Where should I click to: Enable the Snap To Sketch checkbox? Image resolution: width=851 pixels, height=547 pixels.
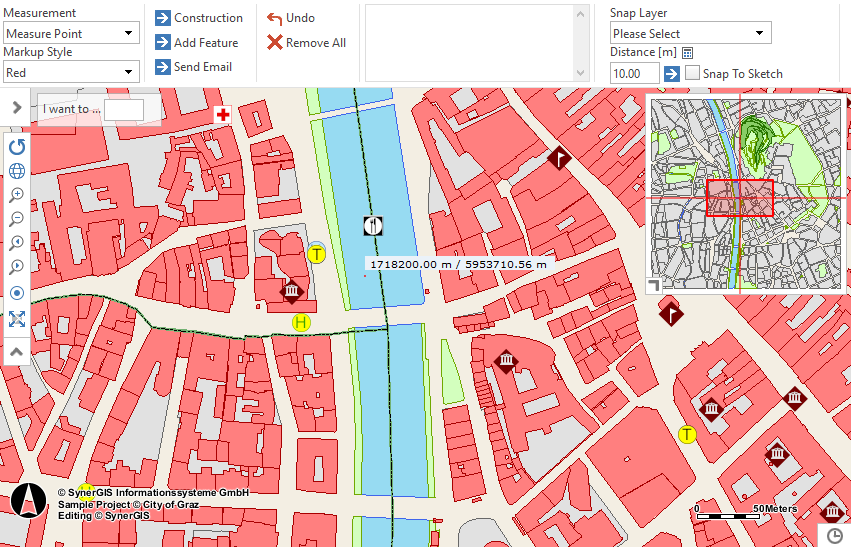692,73
